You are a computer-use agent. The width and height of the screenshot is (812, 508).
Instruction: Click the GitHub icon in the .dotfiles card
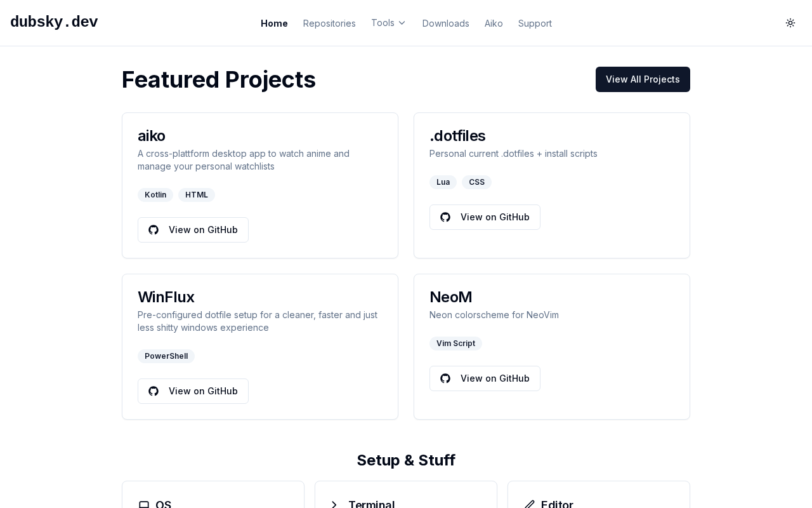pos(445,217)
